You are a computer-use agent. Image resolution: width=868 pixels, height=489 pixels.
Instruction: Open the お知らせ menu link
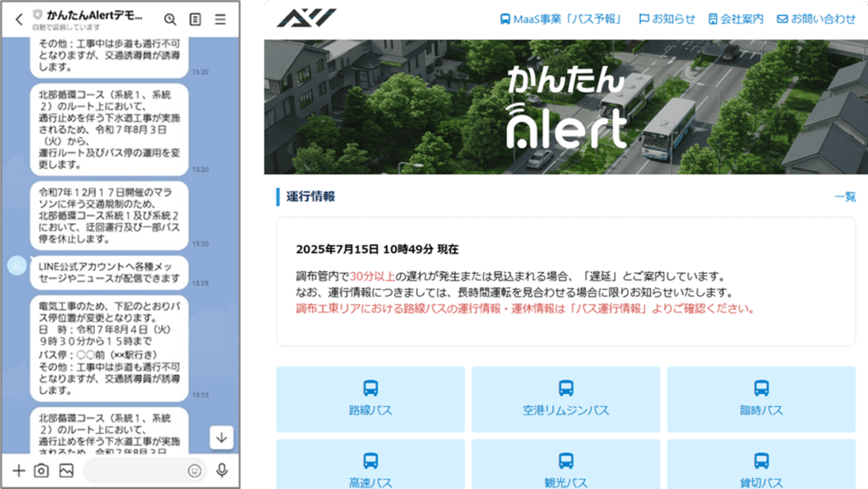(x=666, y=19)
